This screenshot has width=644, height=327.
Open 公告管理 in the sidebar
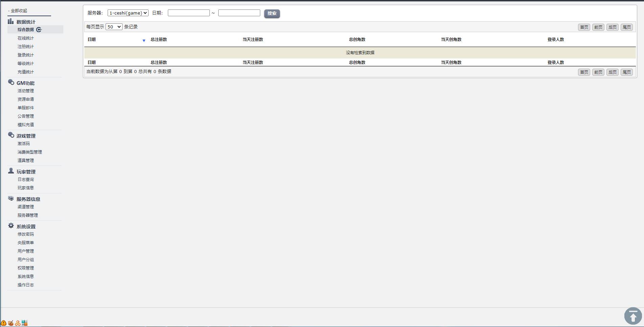pyautogui.click(x=26, y=116)
